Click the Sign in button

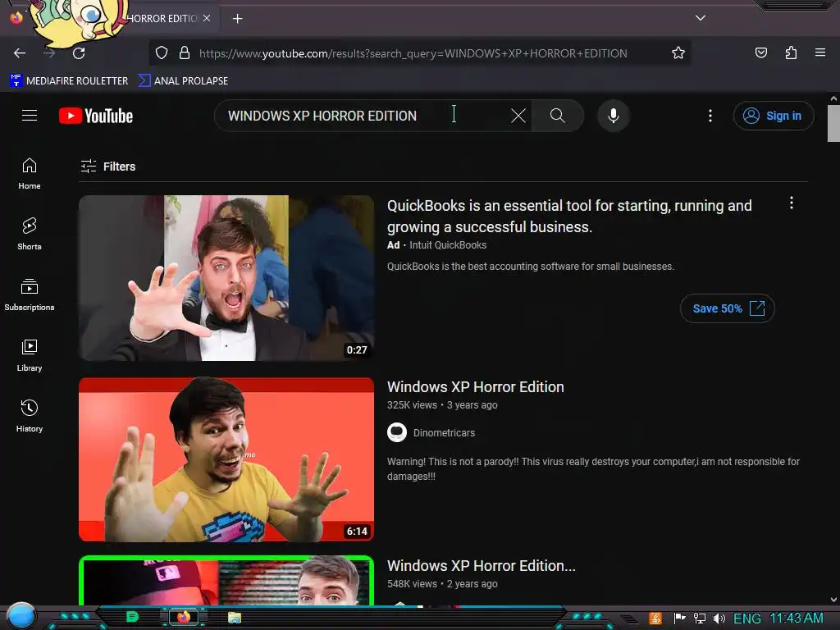click(x=773, y=116)
